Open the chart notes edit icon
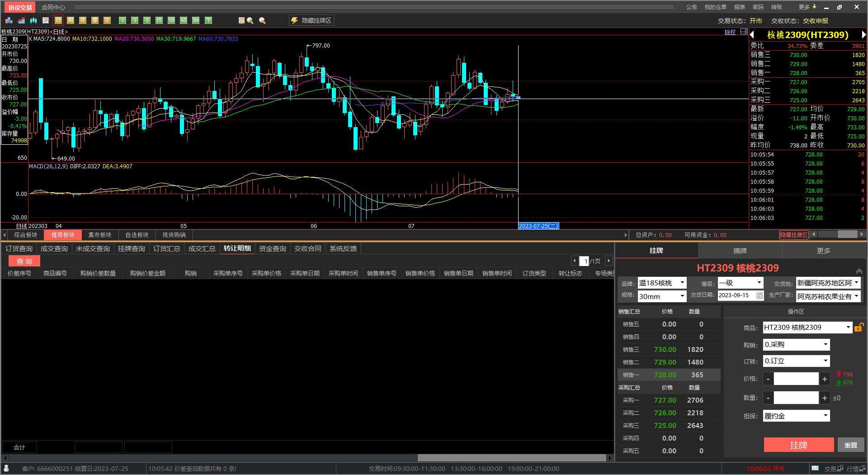 (241, 20)
